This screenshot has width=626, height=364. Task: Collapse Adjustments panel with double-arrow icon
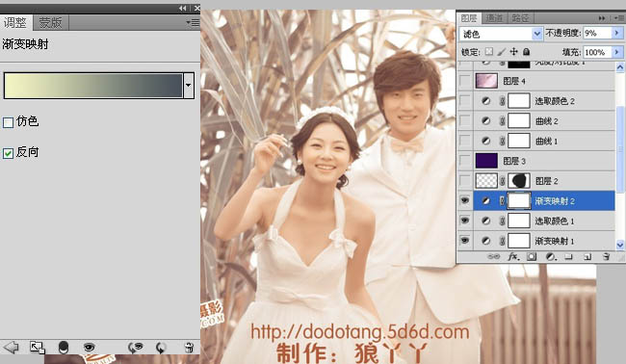[x=182, y=8]
